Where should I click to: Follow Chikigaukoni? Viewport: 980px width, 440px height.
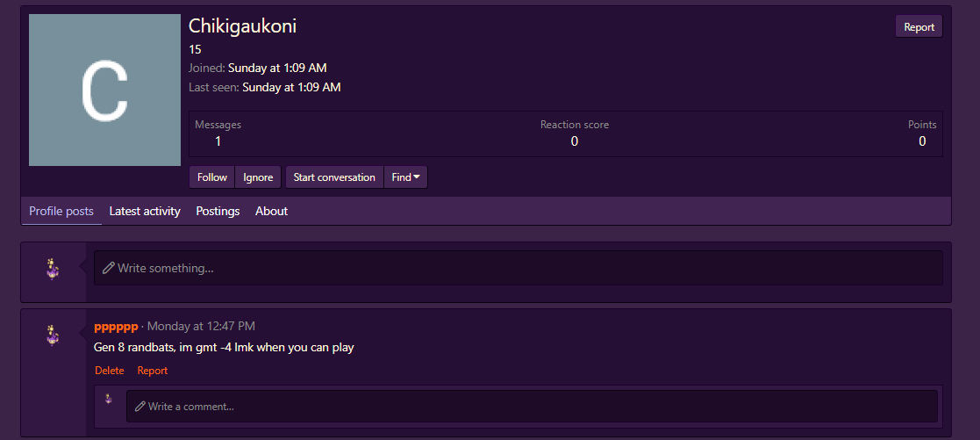tap(211, 177)
